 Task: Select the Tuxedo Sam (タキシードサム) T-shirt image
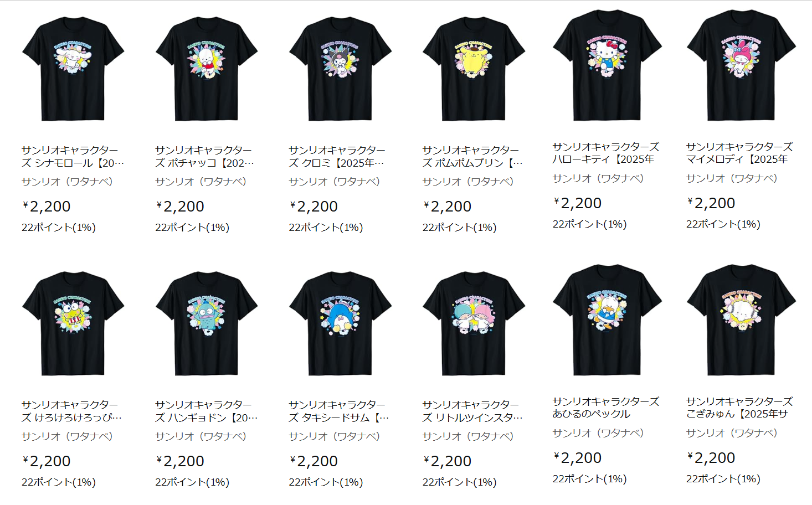[340, 323]
